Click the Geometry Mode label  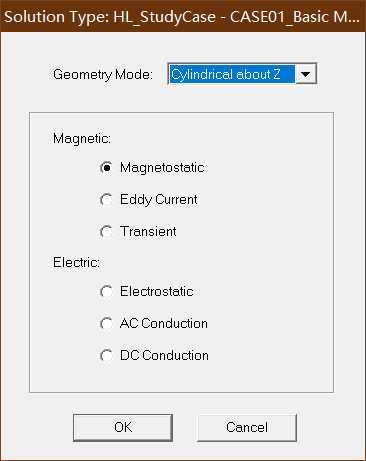[x=103, y=74]
